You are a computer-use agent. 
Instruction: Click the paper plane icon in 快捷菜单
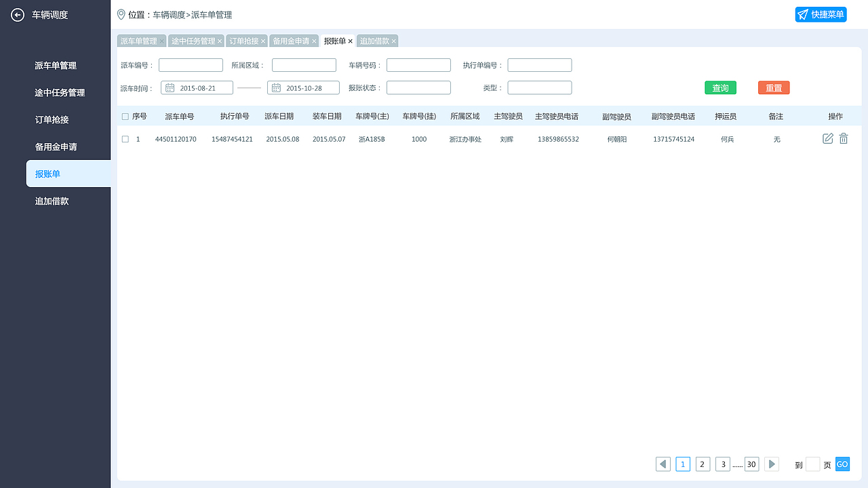[803, 14]
